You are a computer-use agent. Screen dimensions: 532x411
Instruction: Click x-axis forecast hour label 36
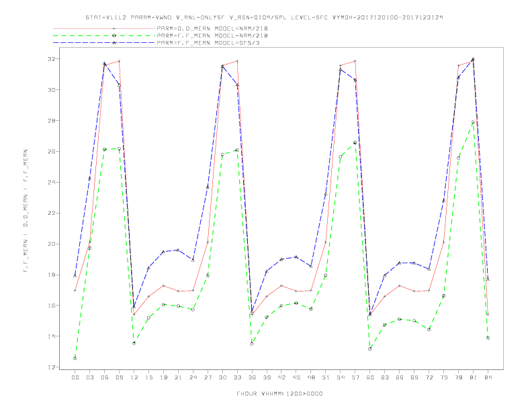pyautogui.click(x=252, y=377)
